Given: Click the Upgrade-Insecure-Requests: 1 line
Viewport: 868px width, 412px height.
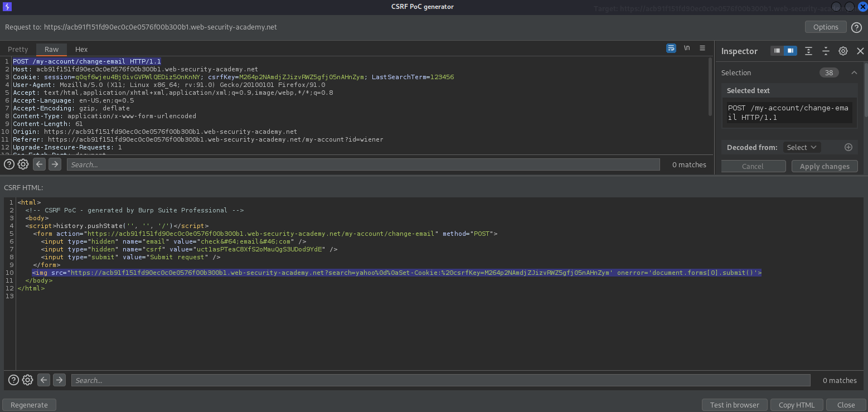Looking at the screenshot, I should 67,147.
